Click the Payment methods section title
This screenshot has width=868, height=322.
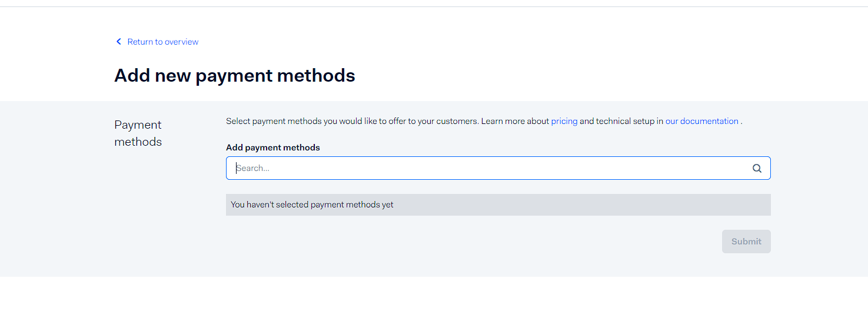138,133
